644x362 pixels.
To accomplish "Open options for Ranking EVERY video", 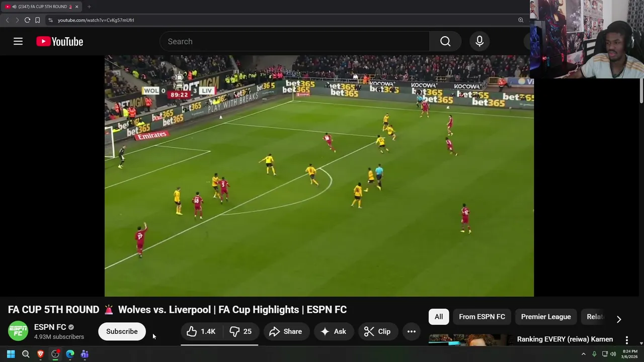I will point(627,340).
